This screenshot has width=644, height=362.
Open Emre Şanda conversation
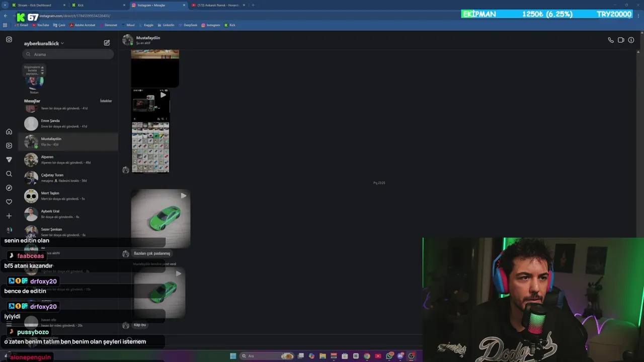68,123
